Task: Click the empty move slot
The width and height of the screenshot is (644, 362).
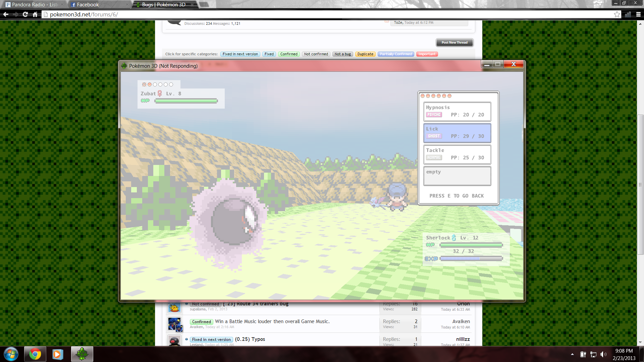Action: (x=457, y=176)
